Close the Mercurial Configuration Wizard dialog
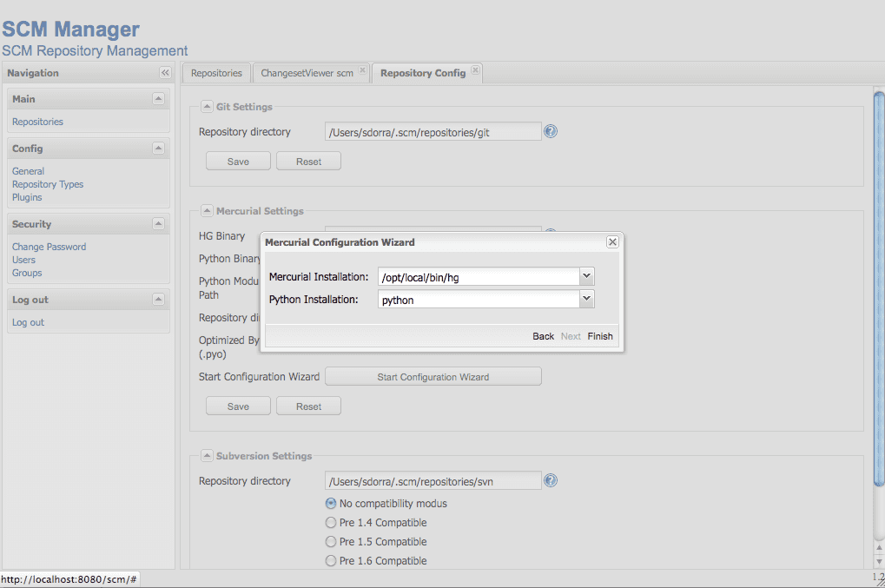Screen dimensions: 885x588 click(611, 241)
